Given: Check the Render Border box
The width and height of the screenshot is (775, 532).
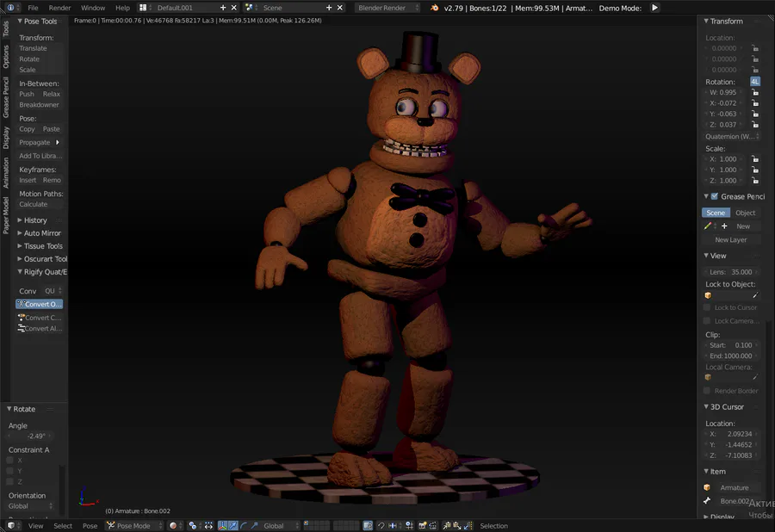Looking at the screenshot, I should coord(707,390).
